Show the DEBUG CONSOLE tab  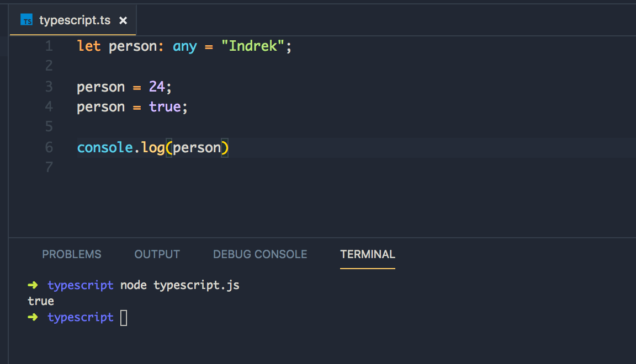260,254
